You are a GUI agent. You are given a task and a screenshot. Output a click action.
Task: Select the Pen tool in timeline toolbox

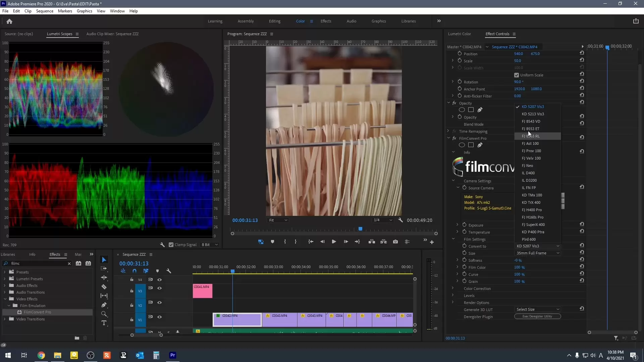point(104,305)
